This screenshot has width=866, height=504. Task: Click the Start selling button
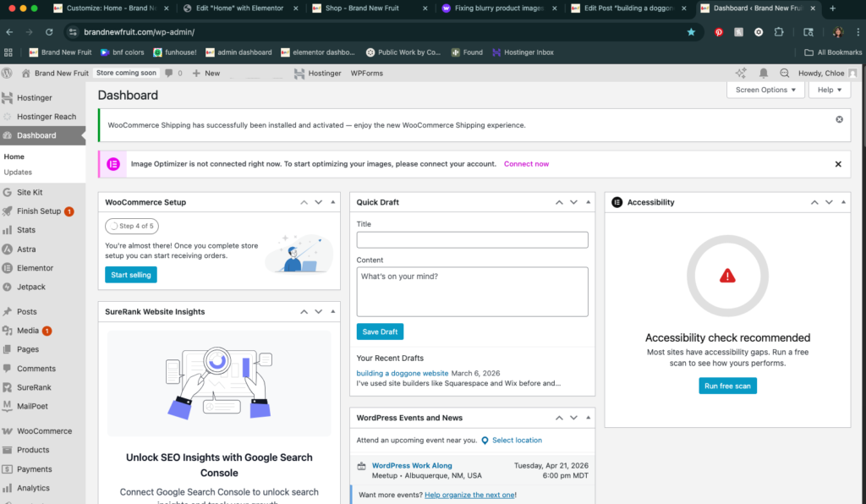tap(131, 274)
